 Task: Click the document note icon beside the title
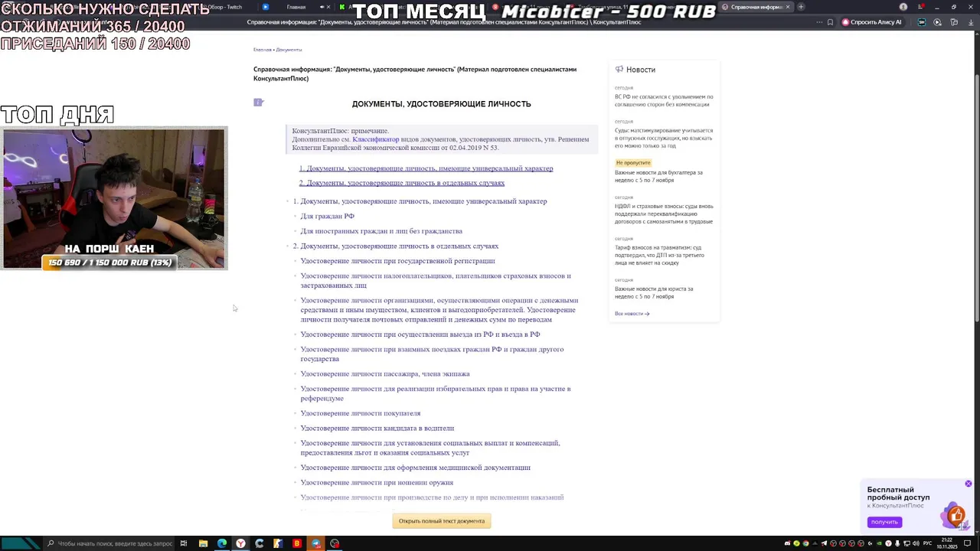pyautogui.click(x=258, y=102)
